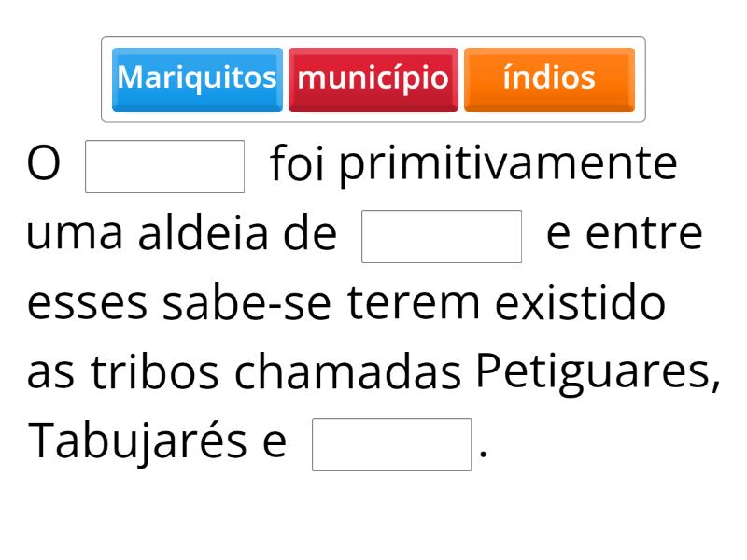Click the blank box after 'uma aldeia de'
Screen dimensions: 747x560
(x=441, y=236)
